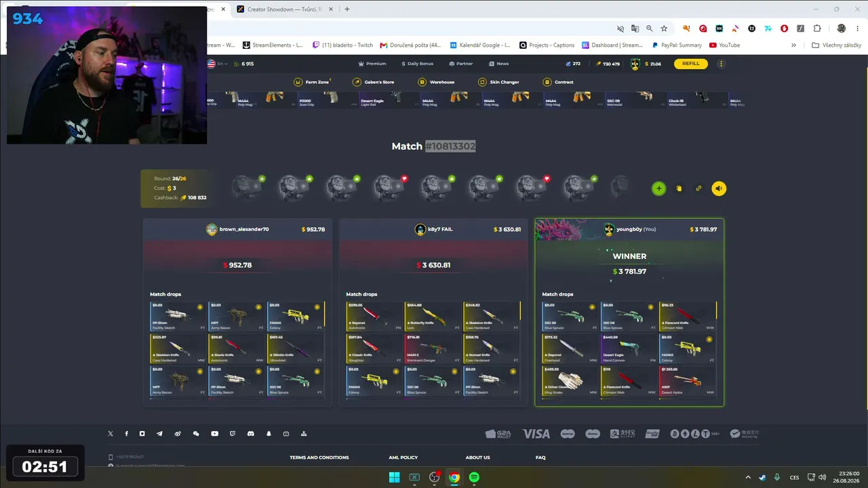The image size is (868, 488).
Task: Click the Classic Knife Slaughter drop
Action: coord(374,348)
